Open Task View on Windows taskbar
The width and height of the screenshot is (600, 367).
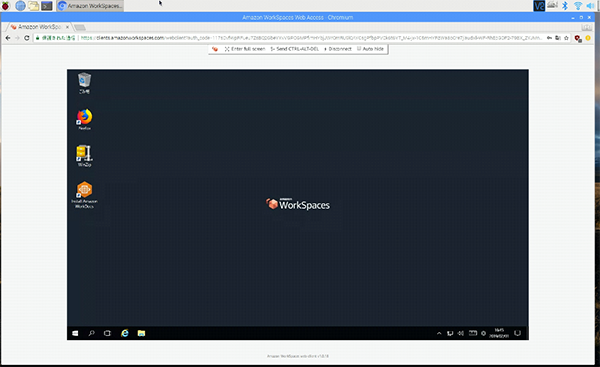coord(108,333)
